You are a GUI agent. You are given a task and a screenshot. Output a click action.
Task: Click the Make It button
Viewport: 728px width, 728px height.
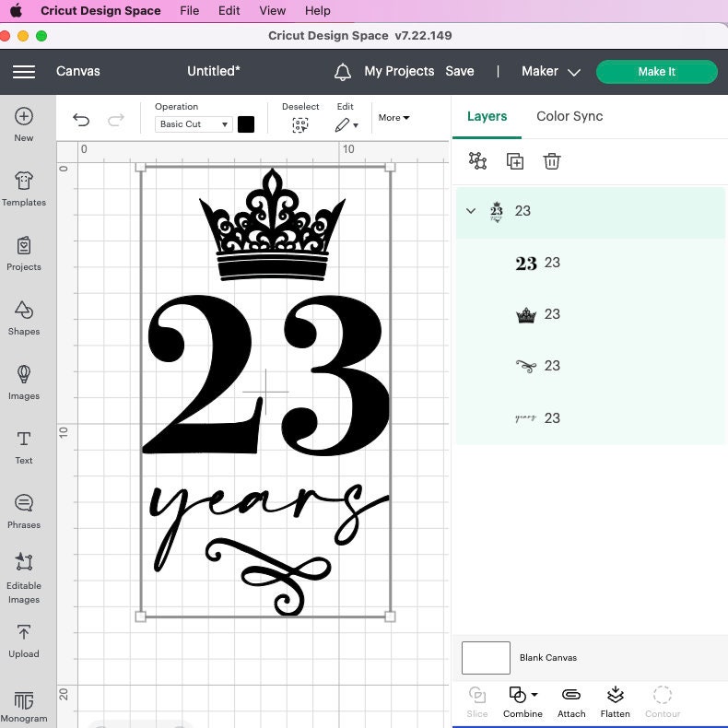[656, 72]
